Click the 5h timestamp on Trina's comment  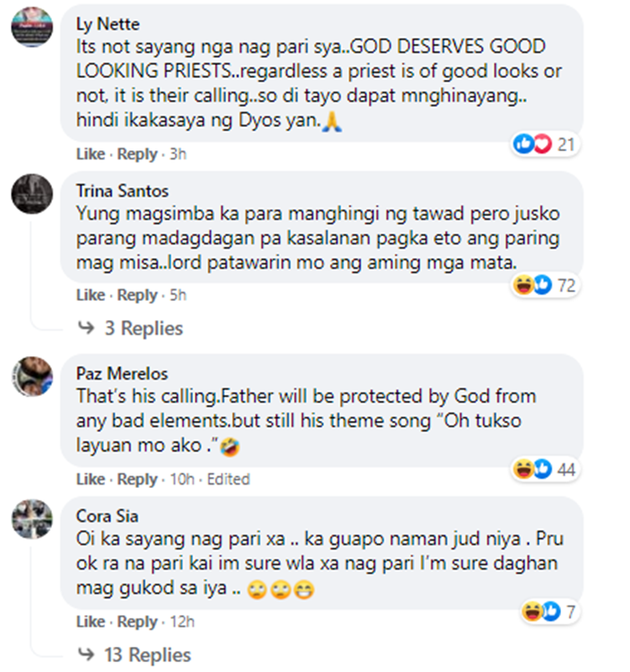pyautogui.click(x=178, y=296)
